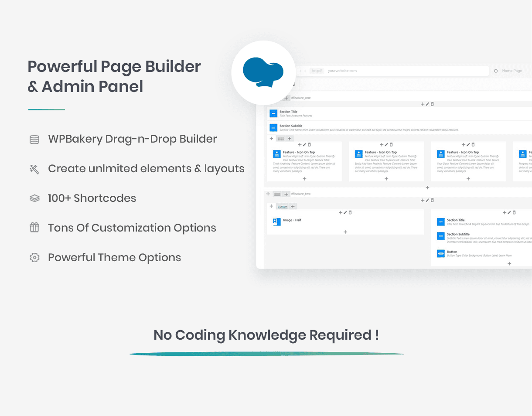The image size is (532, 416).
Task: Reload page using icon beside Home Page
Action: click(496, 71)
